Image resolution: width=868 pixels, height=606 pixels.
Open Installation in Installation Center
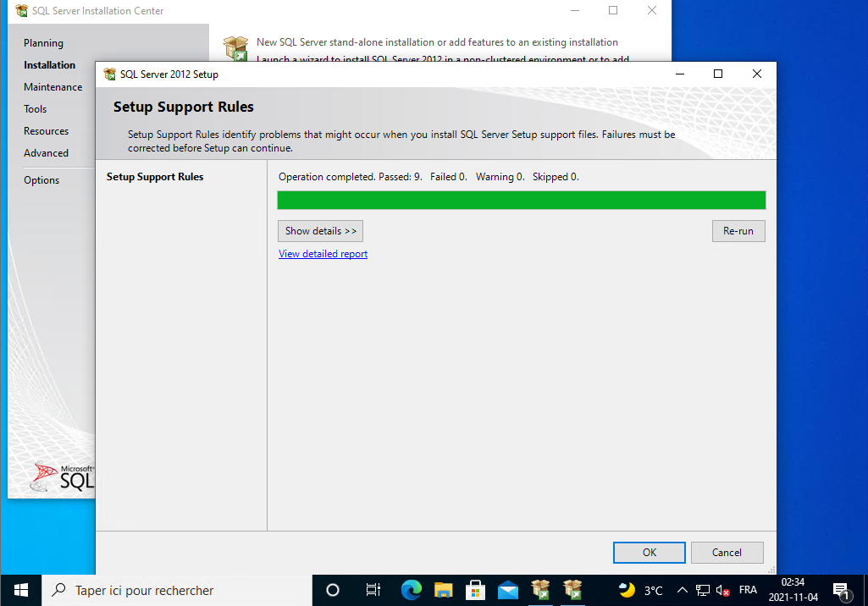point(49,65)
